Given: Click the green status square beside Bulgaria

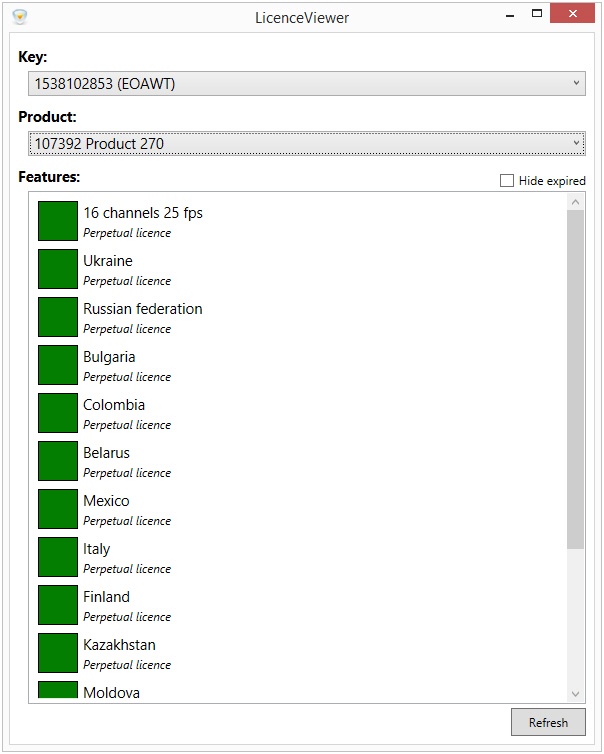Looking at the screenshot, I should tap(58, 365).
